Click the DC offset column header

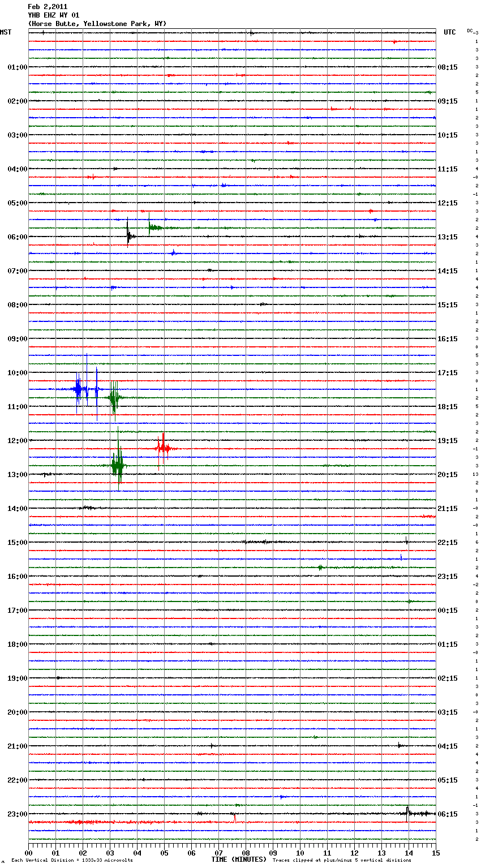tap(471, 31)
